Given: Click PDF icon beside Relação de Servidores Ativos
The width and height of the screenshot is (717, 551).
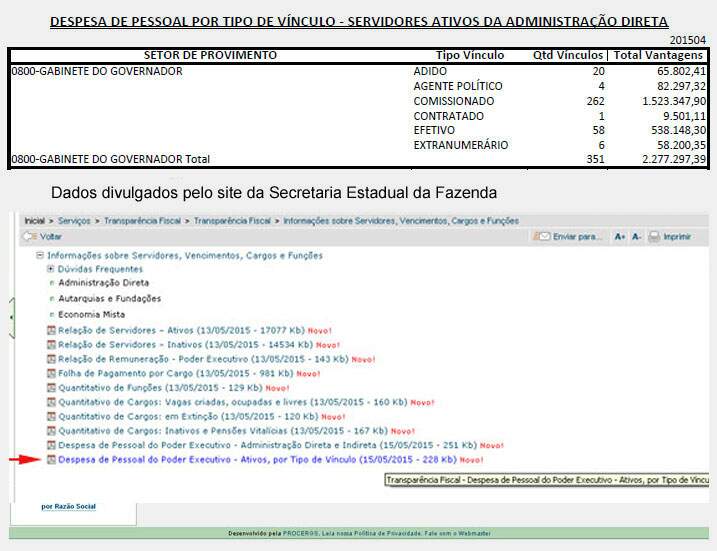Looking at the screenshot, I should coord(51,329).
